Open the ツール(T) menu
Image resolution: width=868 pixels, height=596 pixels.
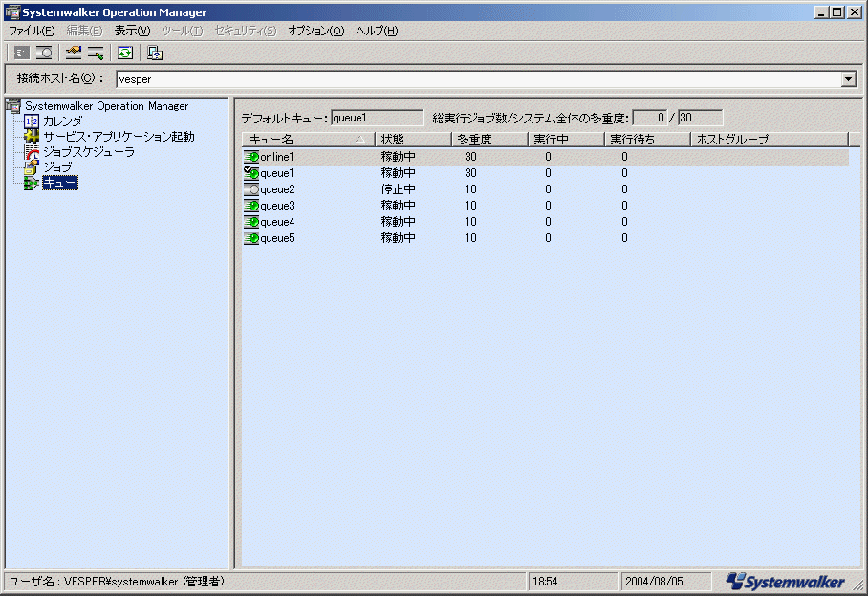[x=183, y=31]
